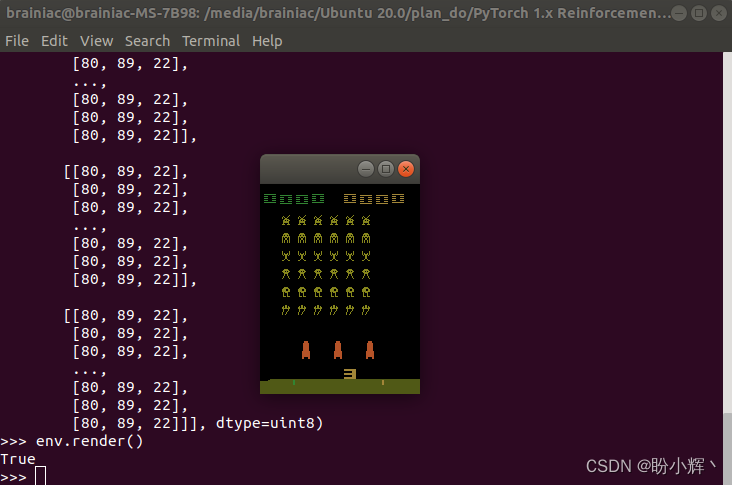732x485 pixels.
Task: Click the first alien in third row
Action: point(286,256)
